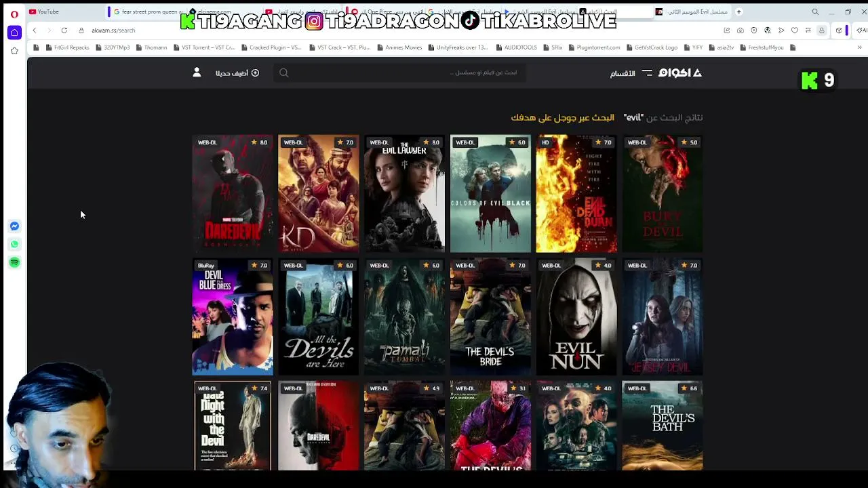
Task: Open the AUDIOTOOLS bookmark
Action: pos(516,47)
